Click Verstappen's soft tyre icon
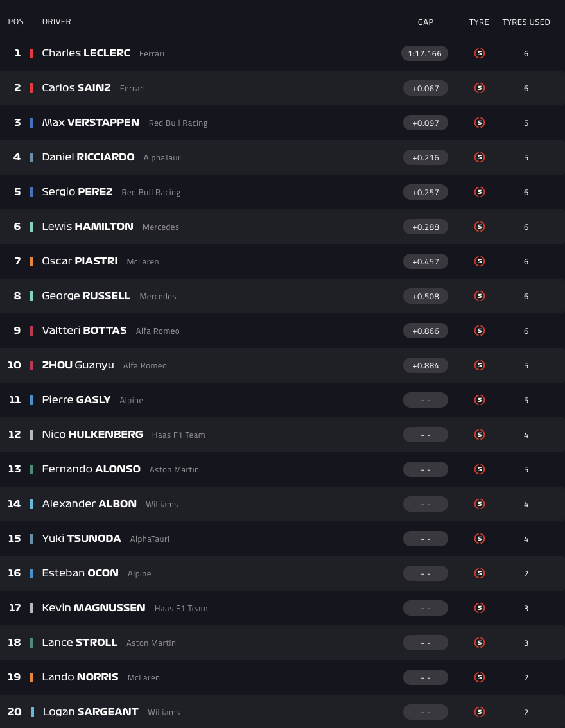Viewport: 565px width, 728px height. pos(479,123)
